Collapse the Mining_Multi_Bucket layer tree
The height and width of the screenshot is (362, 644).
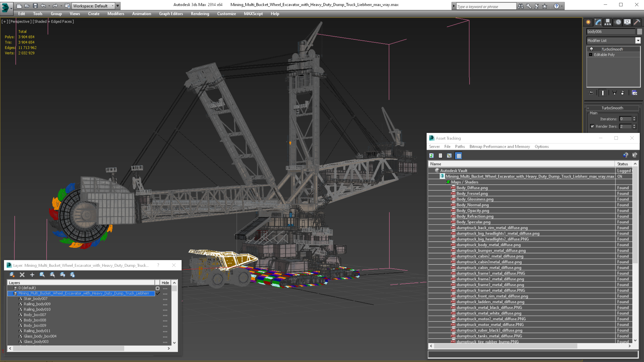click(10, 293)
